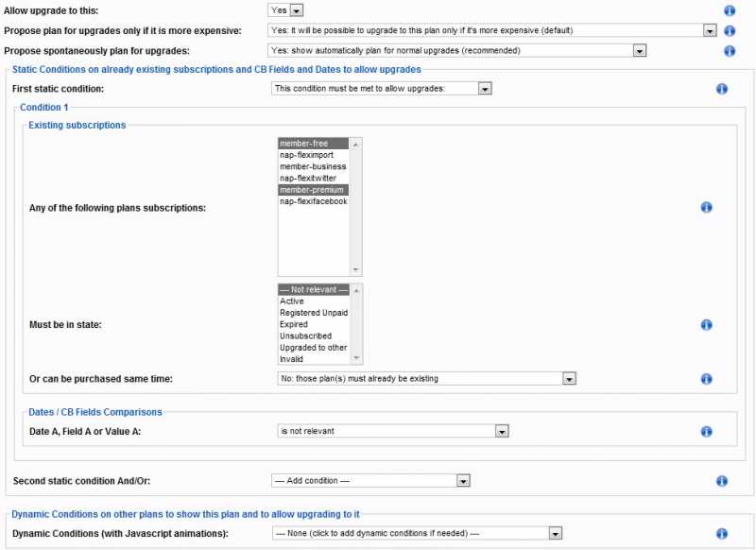
Task: Select Unsubscribed in state list
Action: pos(314,335)
